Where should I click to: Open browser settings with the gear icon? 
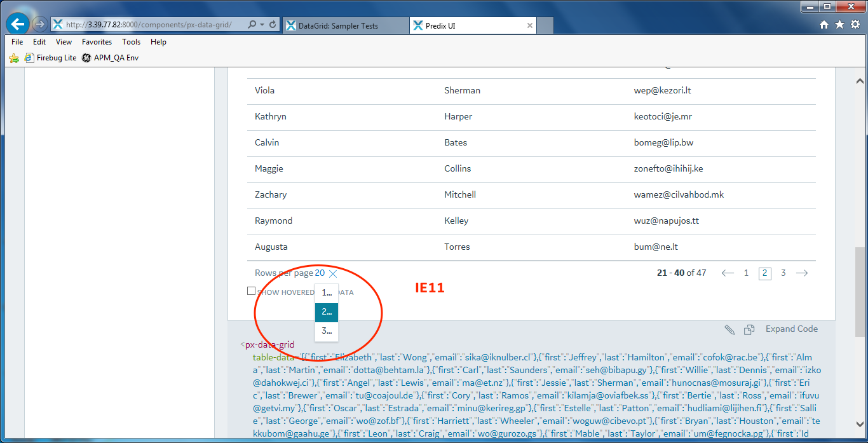click(x=854, y=23)
